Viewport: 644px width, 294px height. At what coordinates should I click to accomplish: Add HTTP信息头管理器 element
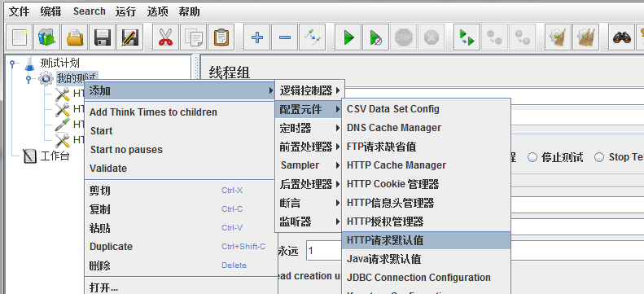click(x=427, y=203)
